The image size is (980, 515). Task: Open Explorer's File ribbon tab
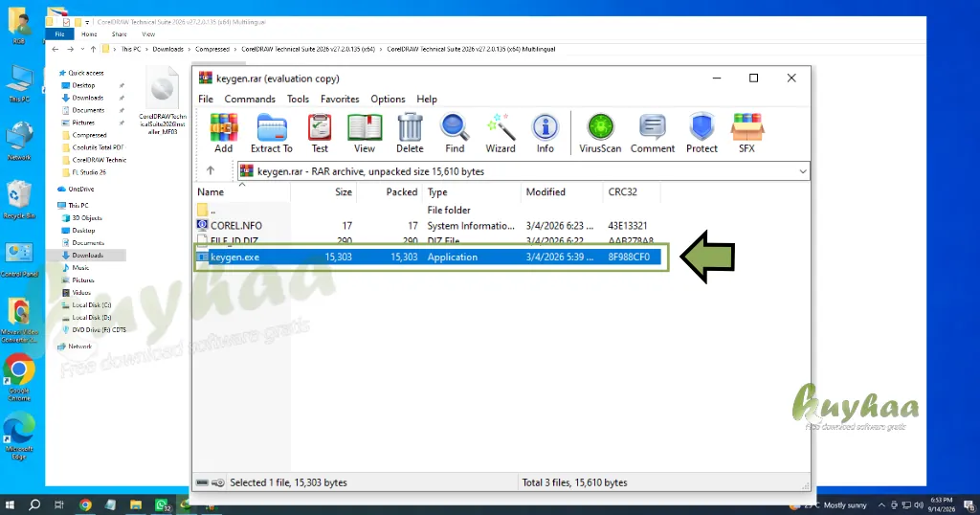pyautogui.click(x=60, y=34)
